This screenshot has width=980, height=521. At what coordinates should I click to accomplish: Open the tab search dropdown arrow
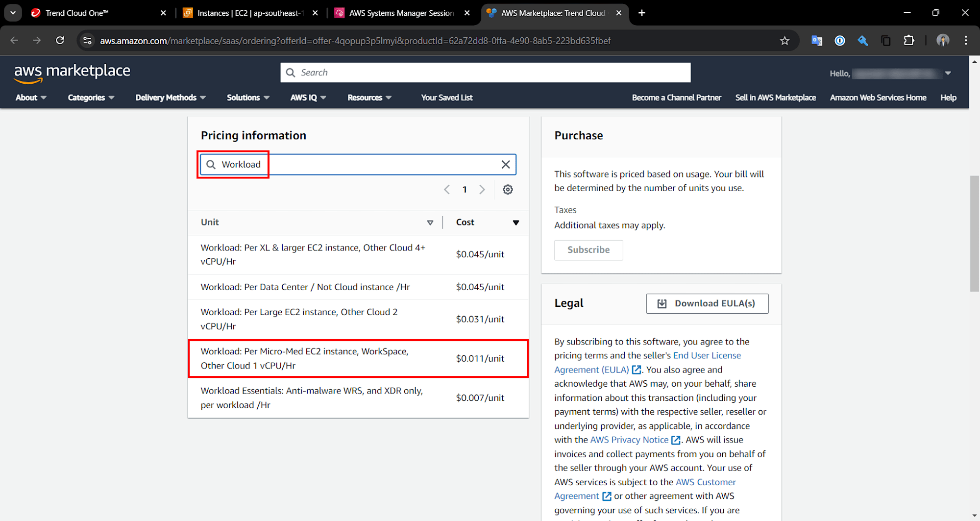[13, 13]
